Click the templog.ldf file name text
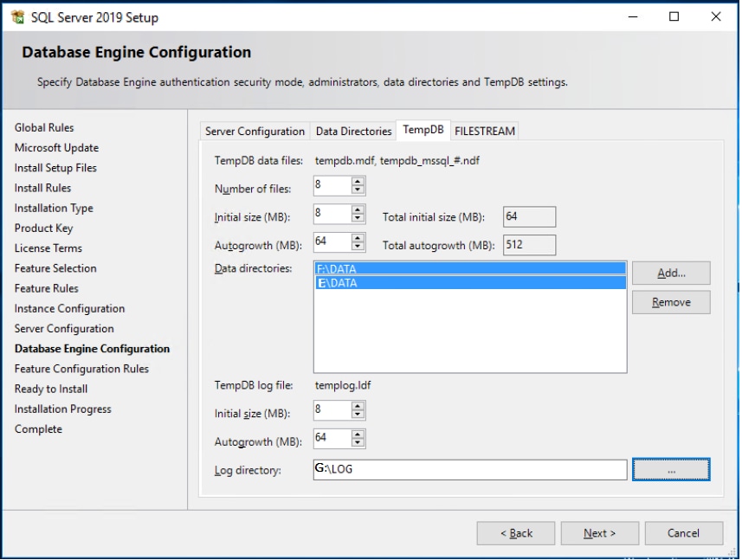The height and width of the screenshot is (560, 742). [x=343, y=385]
